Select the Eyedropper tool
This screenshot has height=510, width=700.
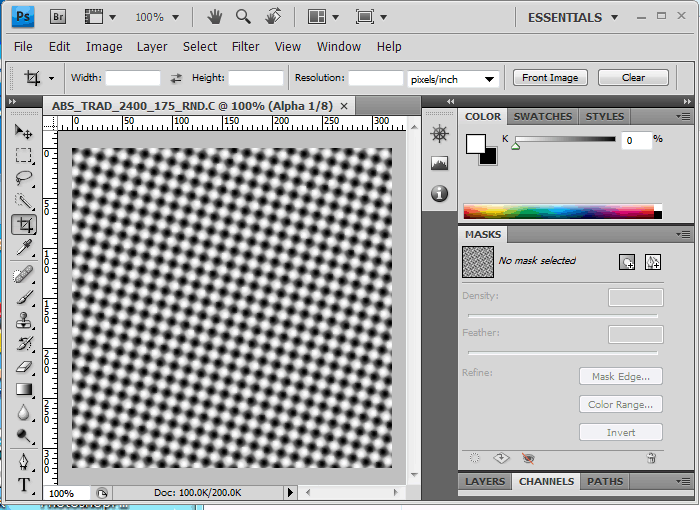coord(23,247)
